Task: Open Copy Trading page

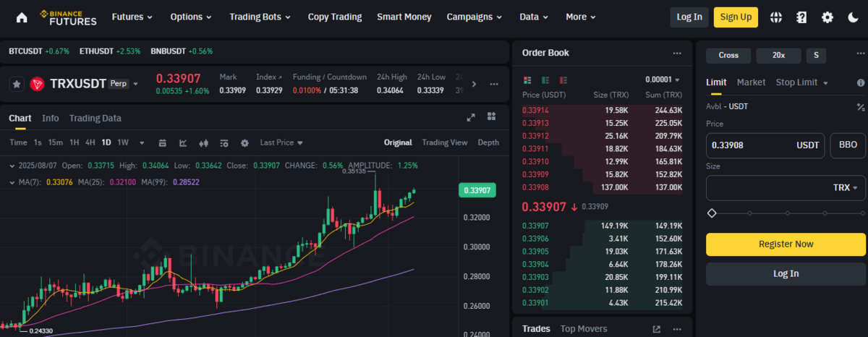Action: coord(335,17)
